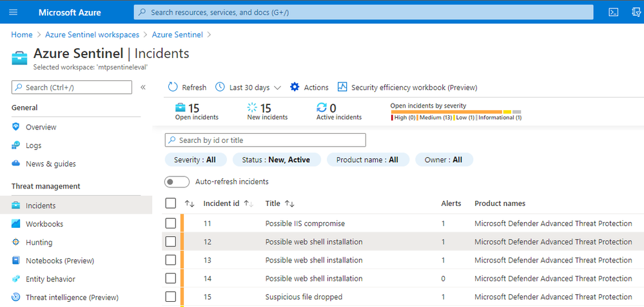The image size is (644, 307).
Task: Click the New incidents spinner icon
Action: tap(252, 107)
